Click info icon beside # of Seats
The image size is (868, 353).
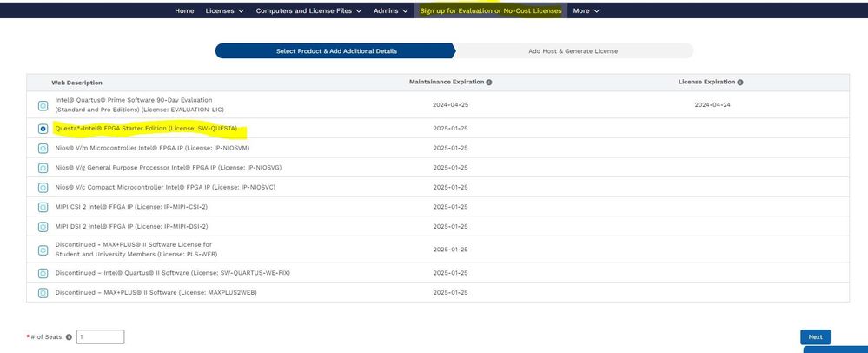(69, 337)
